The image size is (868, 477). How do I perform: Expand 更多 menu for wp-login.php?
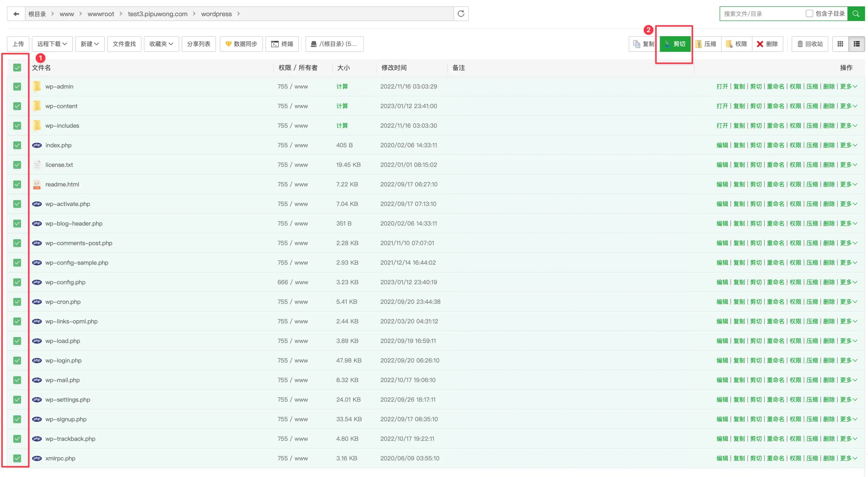coord(848,360)
